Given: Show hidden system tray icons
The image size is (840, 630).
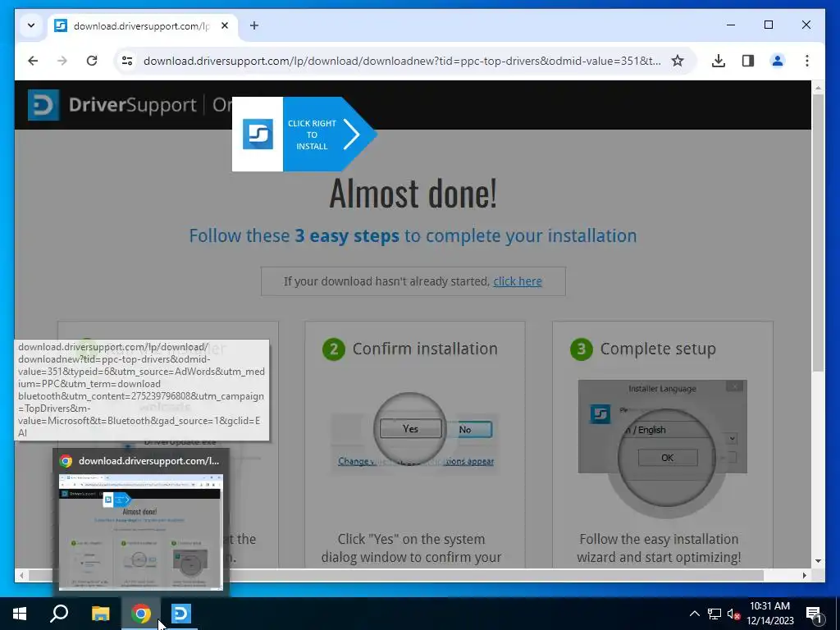Looking at the screenshot, I should [x=694, y=614].
